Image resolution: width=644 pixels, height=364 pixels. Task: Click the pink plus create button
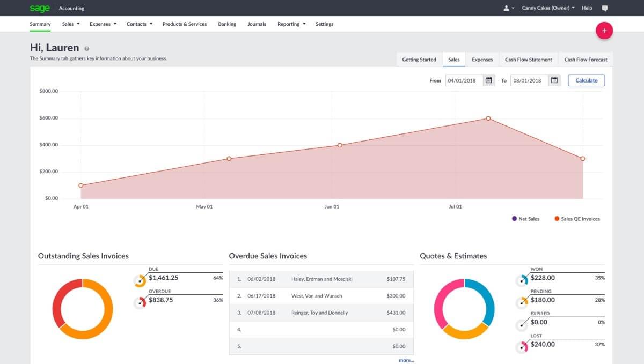coord(604,31)
